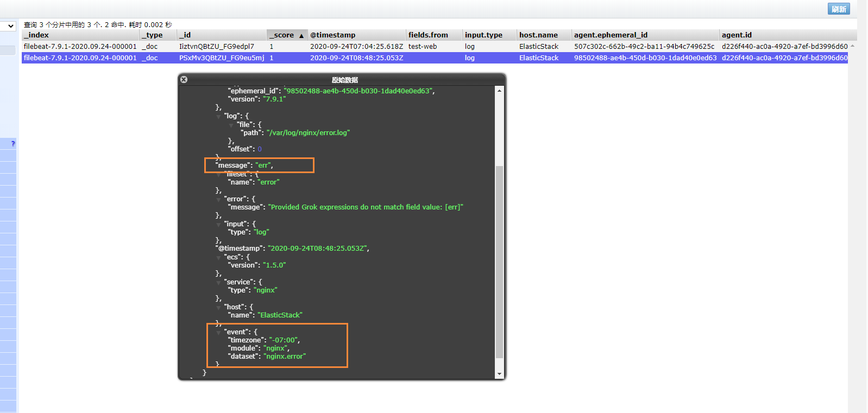Collapse the "service" JSON node
The image size is (868, 413).
click(219, 283)
